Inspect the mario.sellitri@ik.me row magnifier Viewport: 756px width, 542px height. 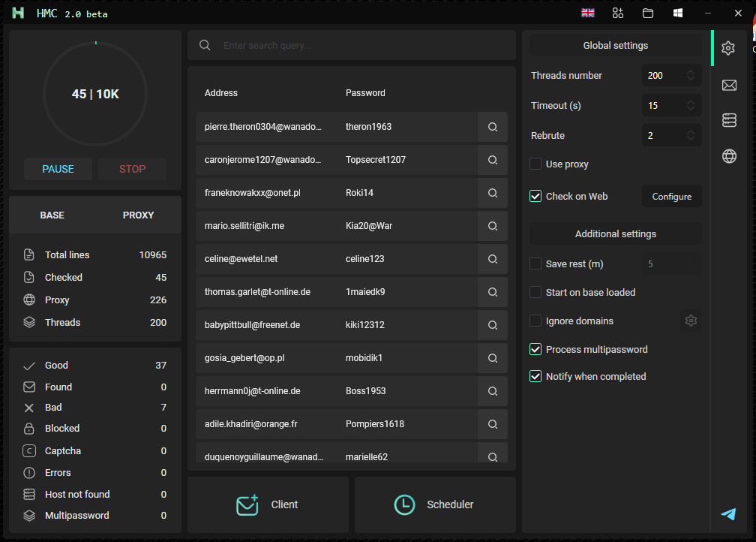pyautogui.click(x=492, y=226)
